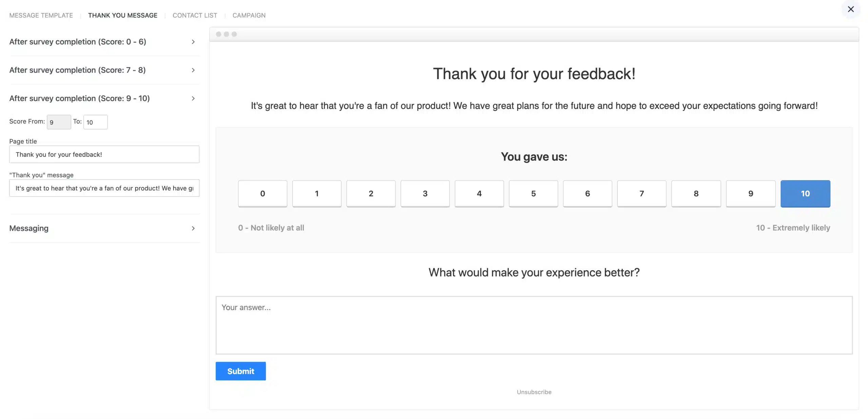Select score 4 in the preview
868x419 pixels.
(479, 193)
